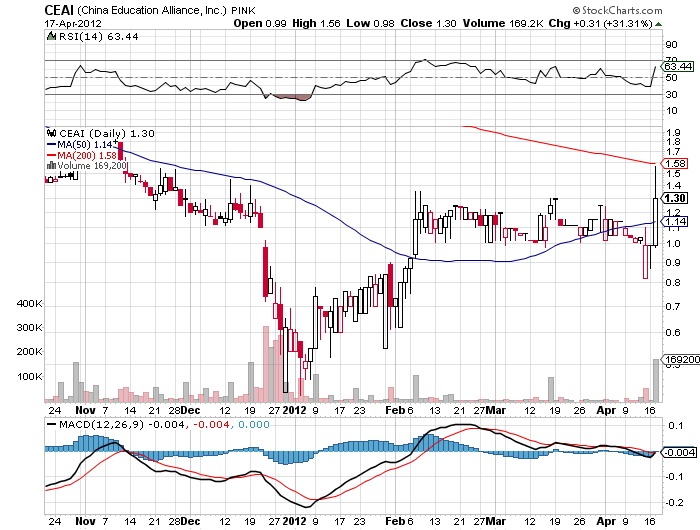The width and height of the screenshot is (700, 530).
Task: Click the 300K volume axis label
Action: (x=29, y=328)
